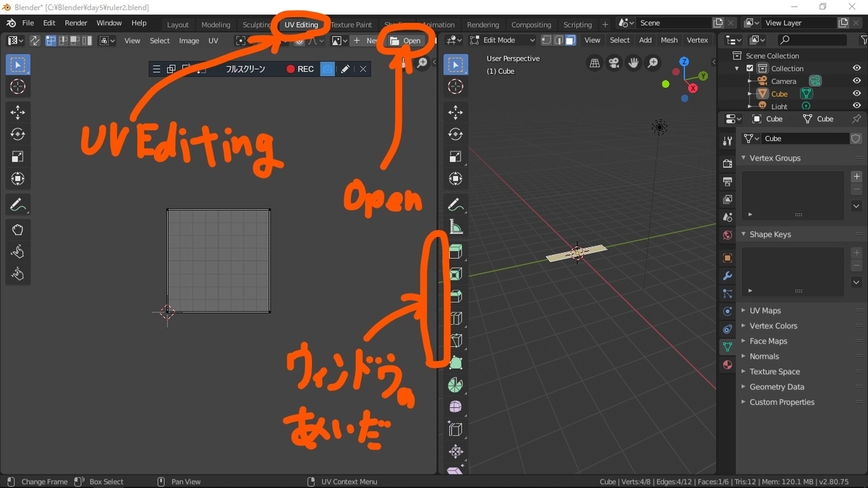The image size is (868, 488).
Task: Open the 3D viewport editor type dropdown
Action: tap(454, 40)
